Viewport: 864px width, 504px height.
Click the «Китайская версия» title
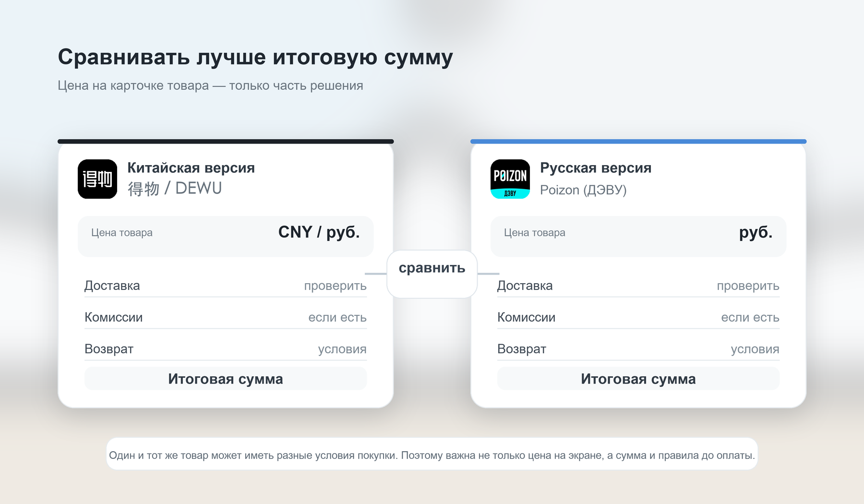pos(191,168)
